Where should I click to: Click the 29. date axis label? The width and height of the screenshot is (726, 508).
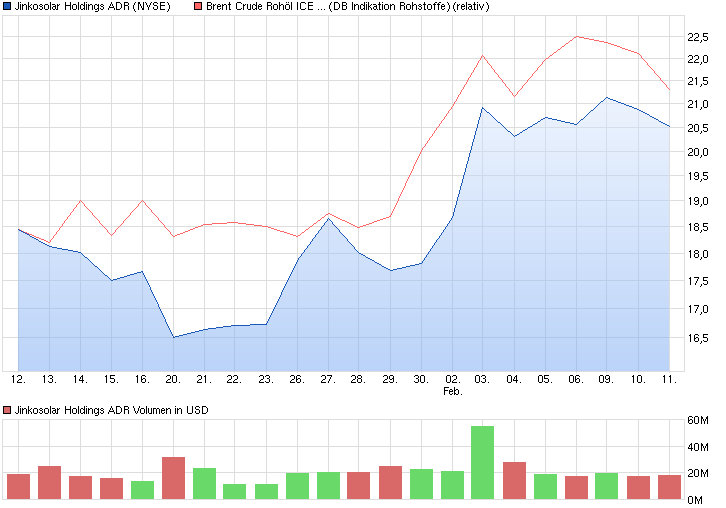[x=390, y=379]
